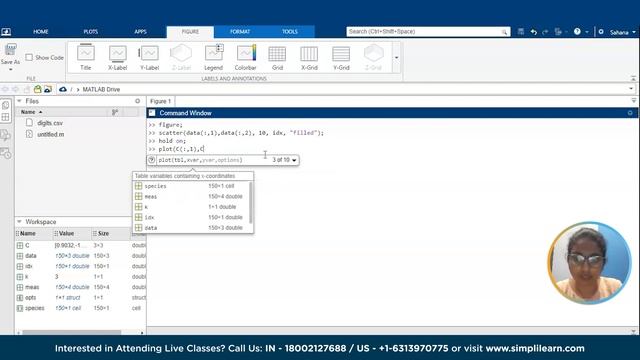Add a Colorbar to the figure
Viewport: 640px width, 360px height.
pos(245,58)
